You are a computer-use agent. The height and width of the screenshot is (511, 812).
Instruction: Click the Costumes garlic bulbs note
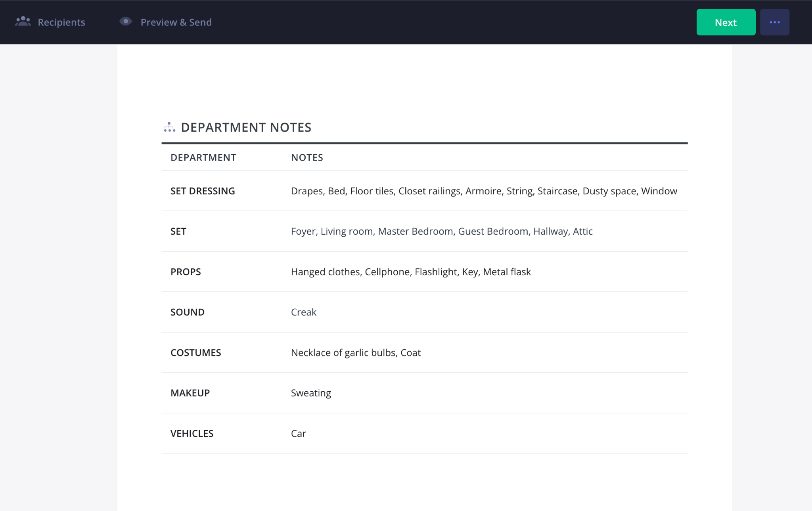tap(355, 353)
